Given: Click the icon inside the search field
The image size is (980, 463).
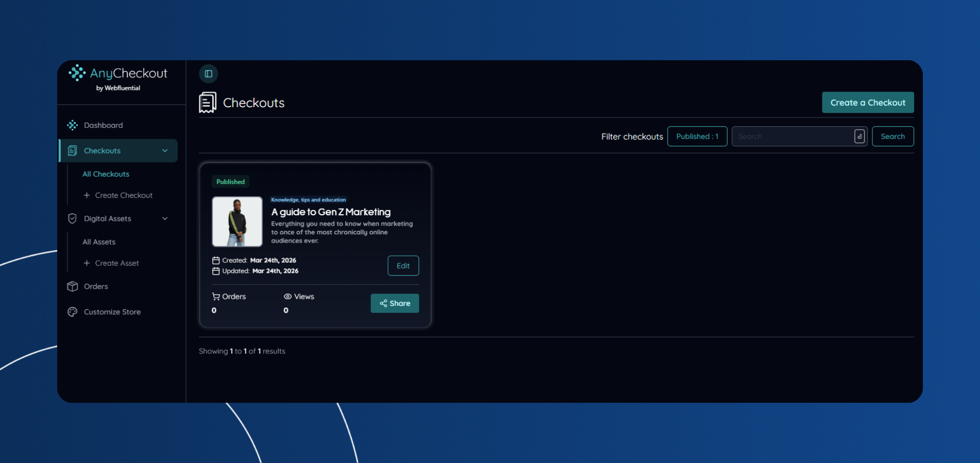Looking at the screenshot, I should (x=859, y=136).
